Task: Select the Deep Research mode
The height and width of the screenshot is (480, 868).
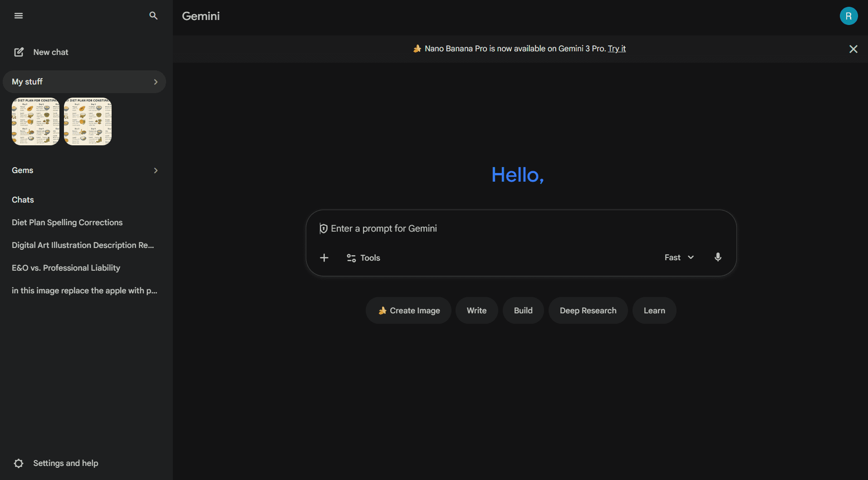Action: pyautogui.click(x=588, y=310)
